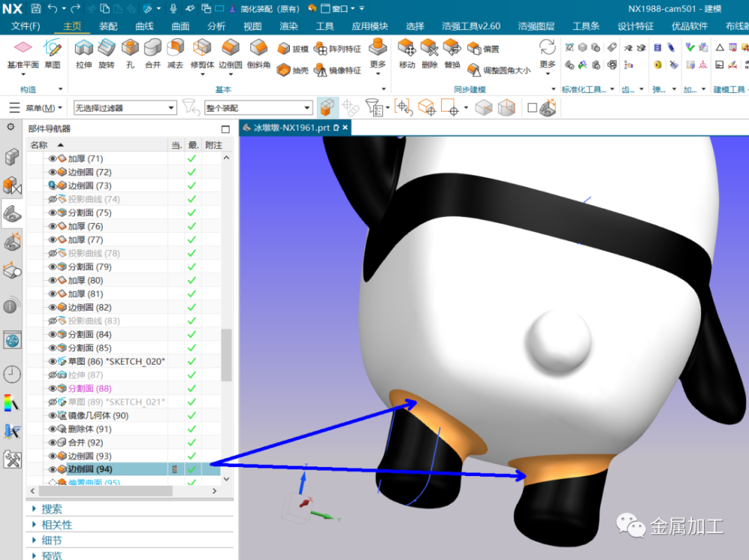The height and width of the screenshot is (560, 749).
Task: Open the Sketch (草图) tool
Action: 52,54
